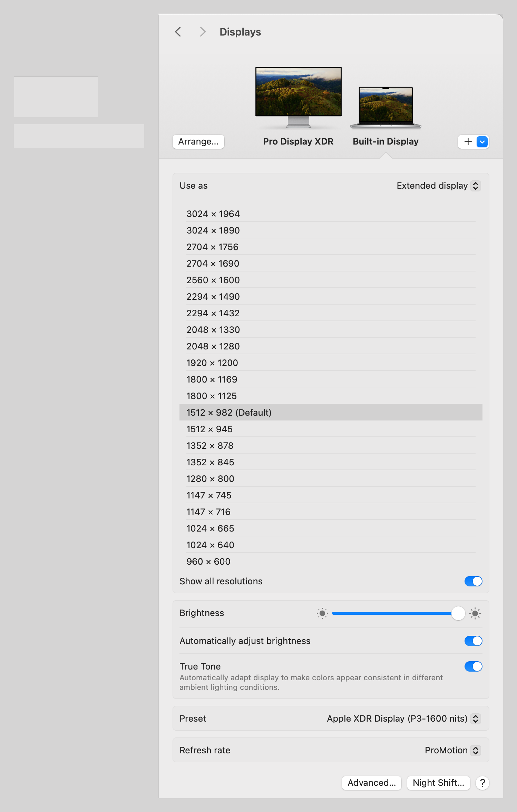This screenshot has width=517, height=812.
Task: Open the blue add-display dropdown arrow
Action: click(482, 142)
